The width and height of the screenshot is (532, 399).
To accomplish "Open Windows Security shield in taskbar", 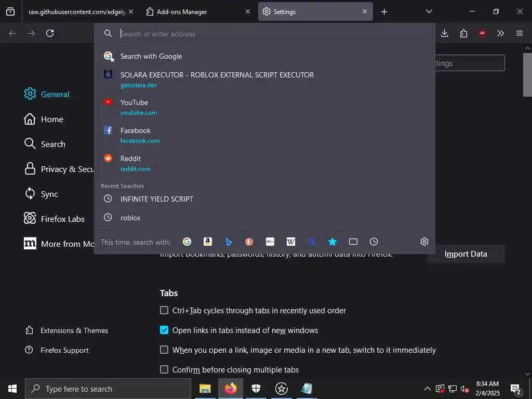I will coord(256,389).
